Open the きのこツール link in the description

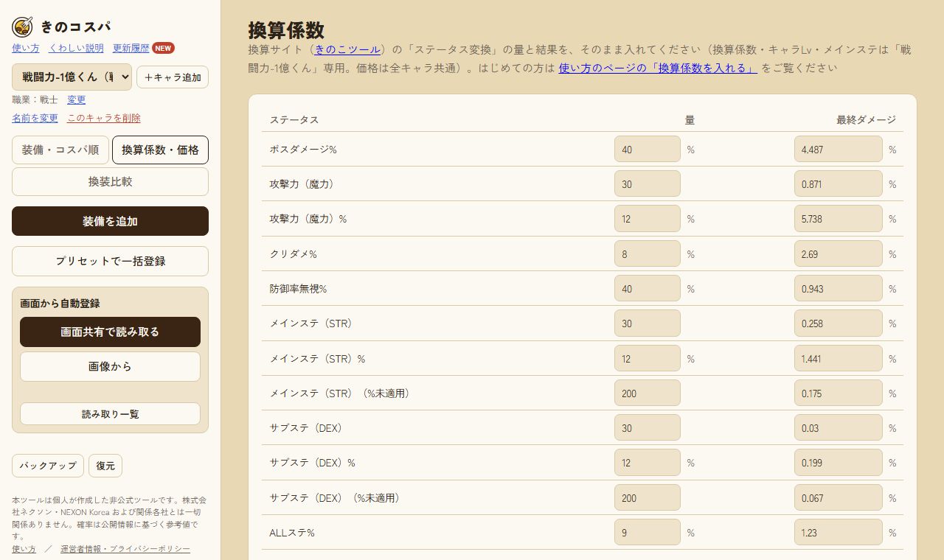pyautogui.click(x=347, y=49)
